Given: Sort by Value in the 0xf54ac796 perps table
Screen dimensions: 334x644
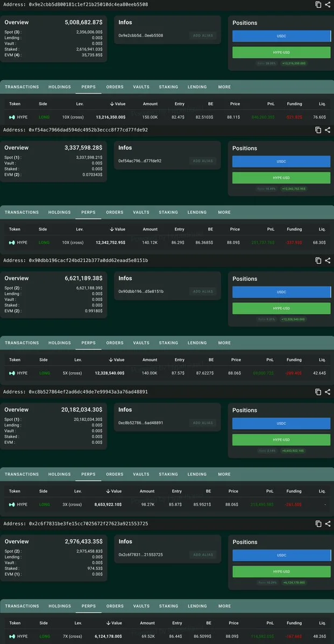Looking at the screenshot, I should (x=117, y=229).
